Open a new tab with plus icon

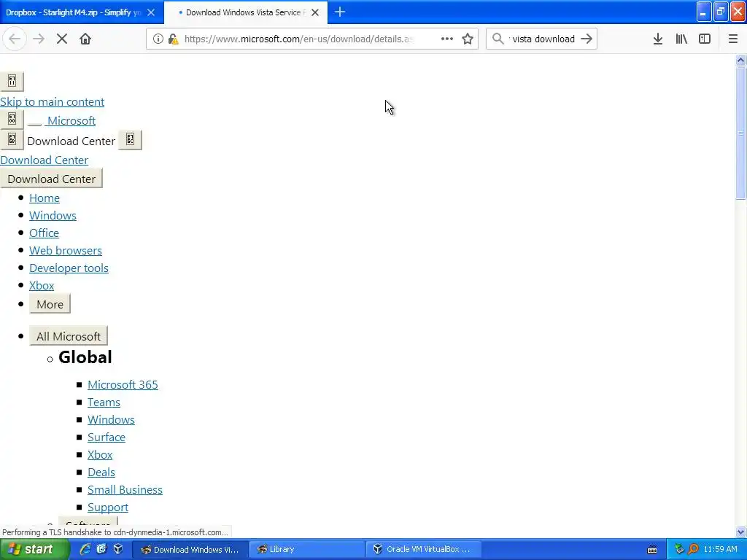coord(340,12)
